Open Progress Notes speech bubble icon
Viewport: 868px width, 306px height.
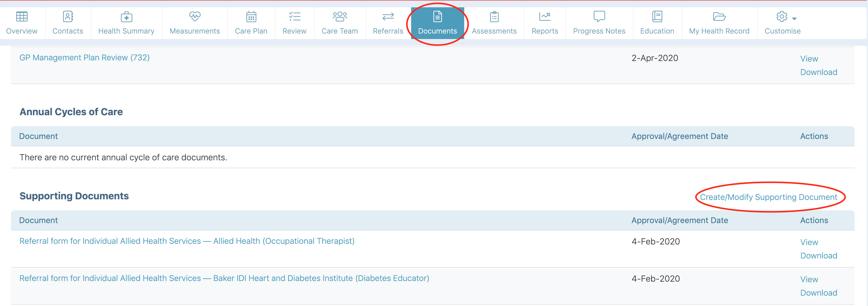pos(599,16)
